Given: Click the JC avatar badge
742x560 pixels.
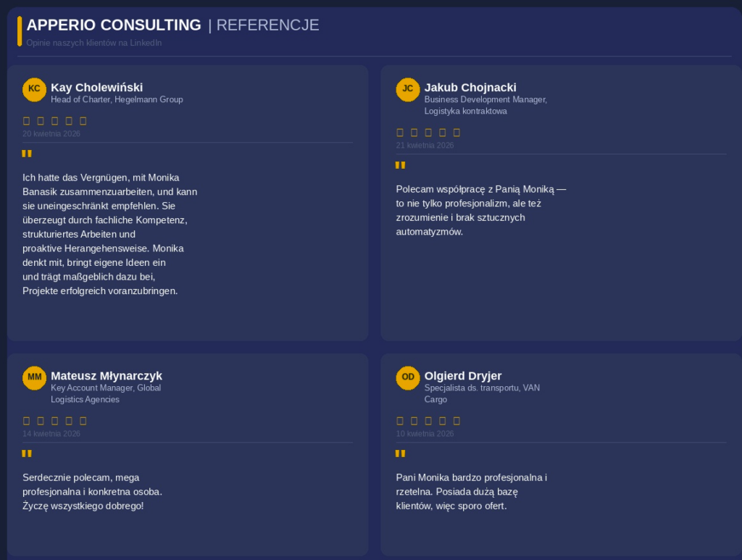Looking at the screenshot, I should [x=407, y=89].
